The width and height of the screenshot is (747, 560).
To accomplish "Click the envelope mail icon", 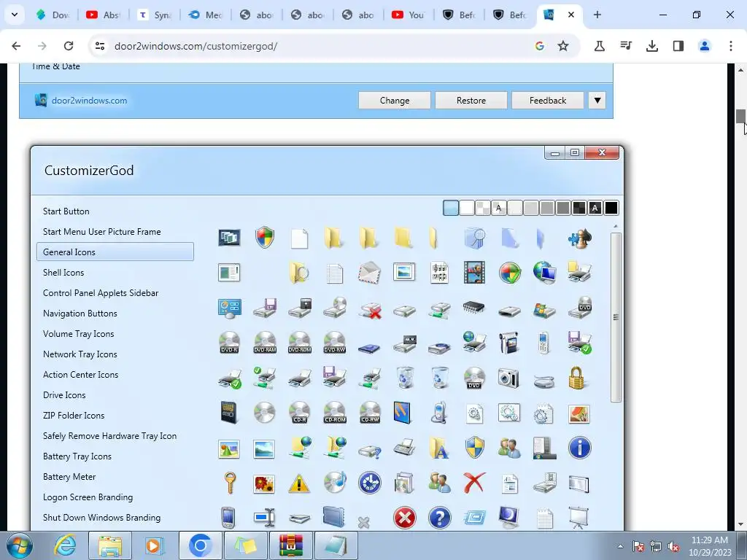I will [369, 273].
